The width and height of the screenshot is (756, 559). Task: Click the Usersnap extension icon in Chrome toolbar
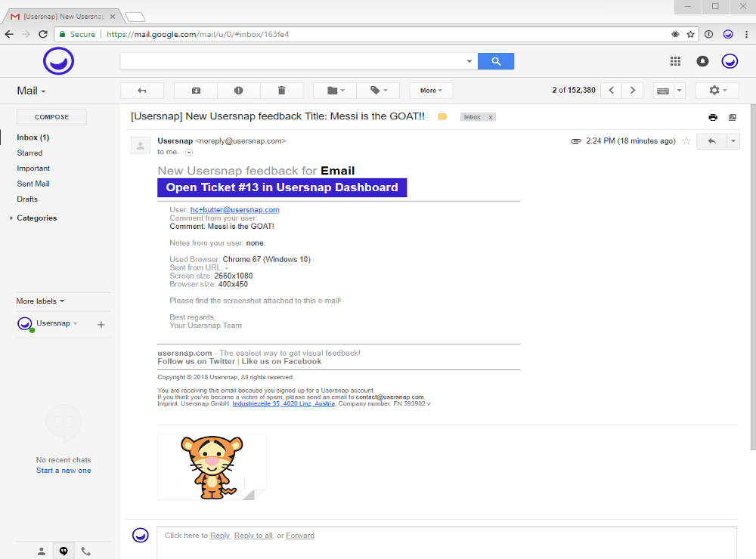click(728, 34)
